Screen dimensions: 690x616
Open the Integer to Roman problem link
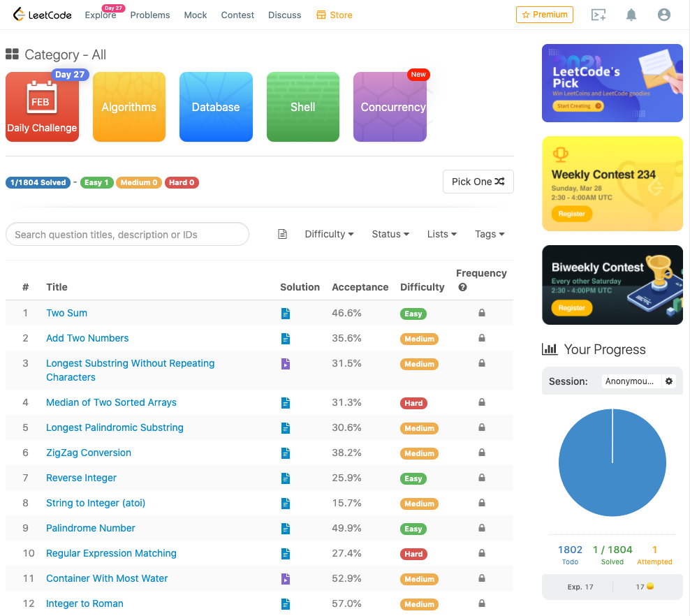pos(85,603)
